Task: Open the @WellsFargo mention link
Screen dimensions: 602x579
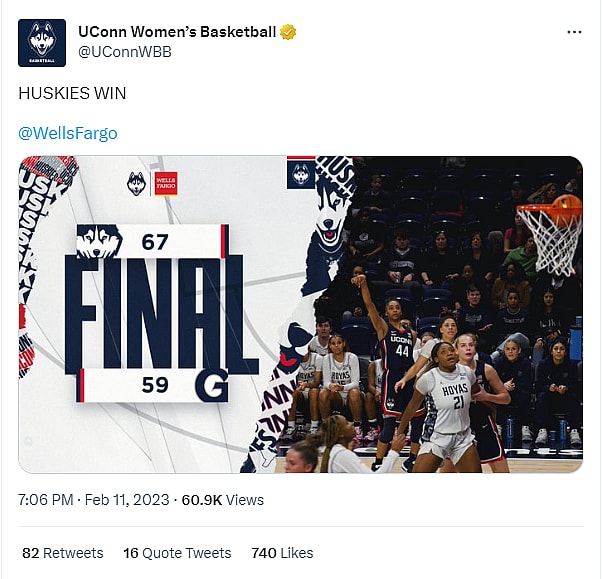Action: coord(68,133)
